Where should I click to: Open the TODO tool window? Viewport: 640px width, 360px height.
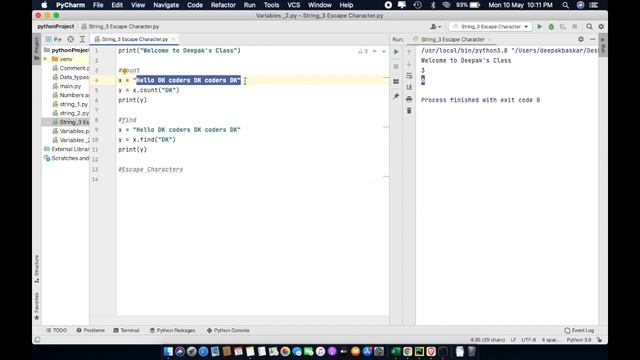(56, 330)
